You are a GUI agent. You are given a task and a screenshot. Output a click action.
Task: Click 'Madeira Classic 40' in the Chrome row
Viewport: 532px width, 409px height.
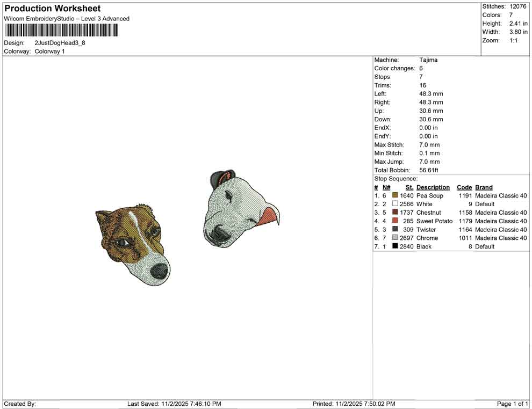pyautogui.click(x=501, y=238)
